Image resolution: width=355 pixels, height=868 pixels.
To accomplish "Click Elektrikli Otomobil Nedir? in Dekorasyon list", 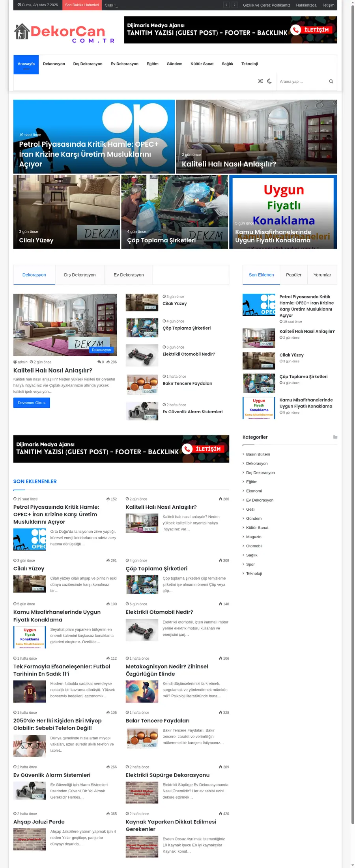I will coord(189,354).
